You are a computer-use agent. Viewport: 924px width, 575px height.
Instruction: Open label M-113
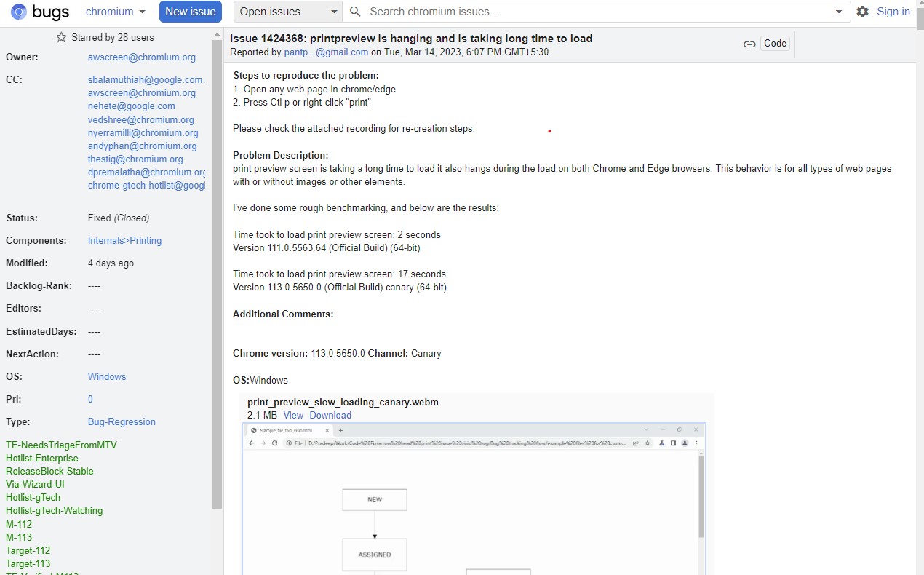coord(19,538)
